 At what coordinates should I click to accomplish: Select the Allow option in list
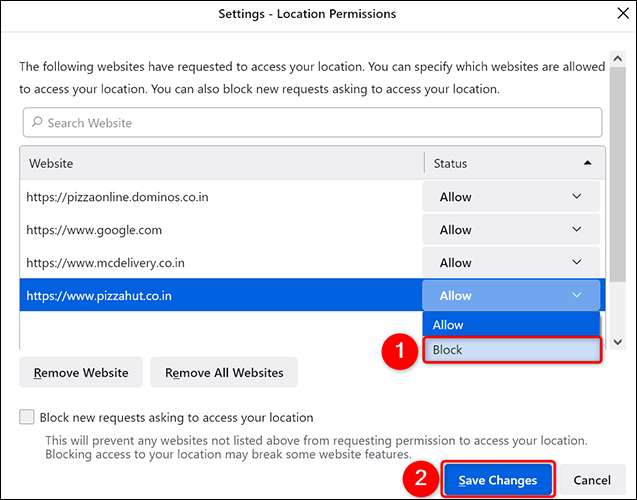coord(510,325)
